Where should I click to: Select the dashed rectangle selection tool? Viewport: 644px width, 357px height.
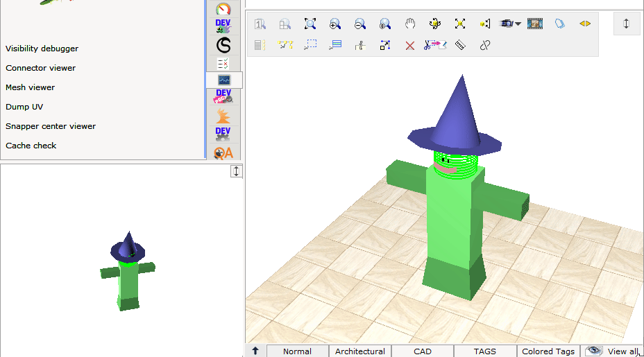tap(310, 45)
